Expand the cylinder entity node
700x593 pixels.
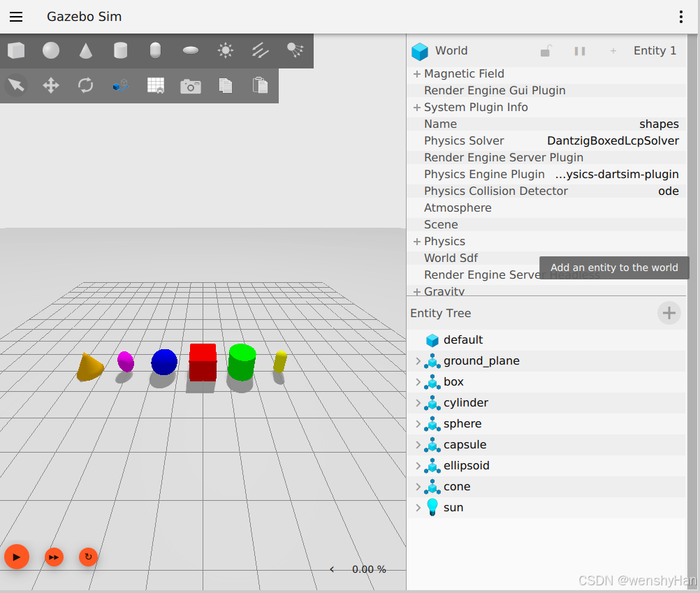coord(418,403)
